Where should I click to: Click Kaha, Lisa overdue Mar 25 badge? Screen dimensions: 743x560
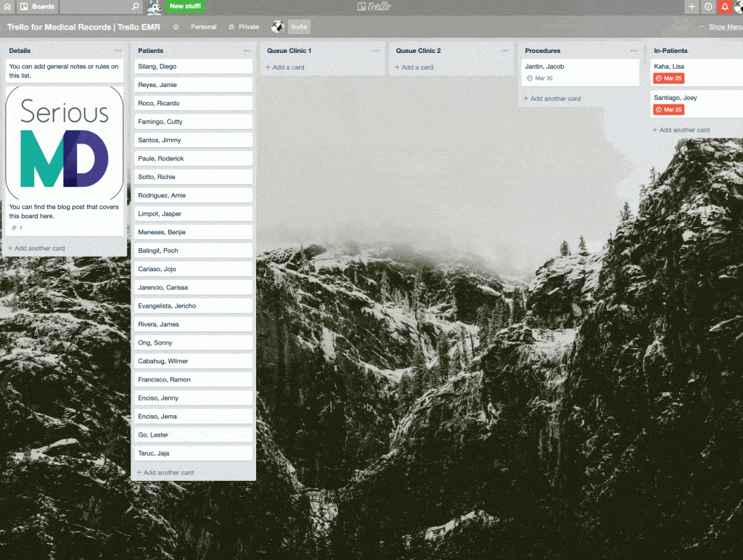[668, 78]
